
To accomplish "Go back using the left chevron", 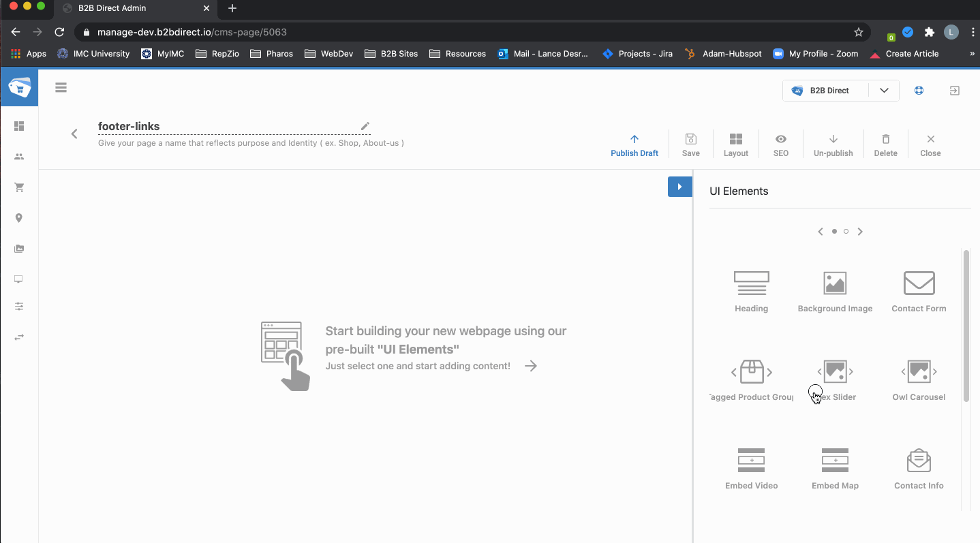I will [74, 134].
